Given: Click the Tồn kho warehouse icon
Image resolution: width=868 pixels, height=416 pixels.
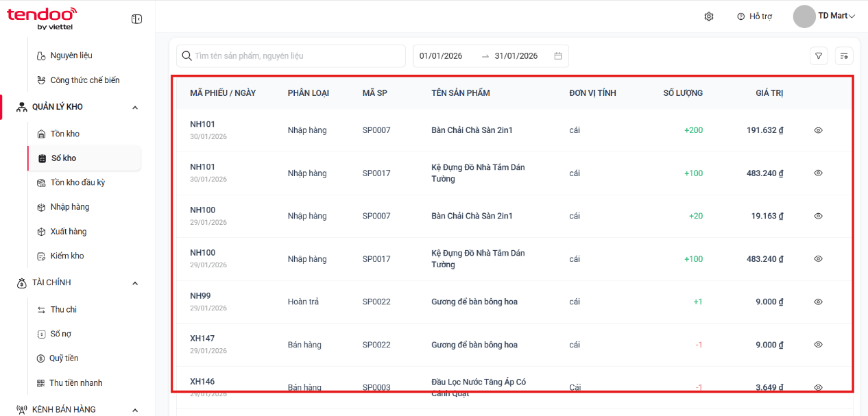Looking at the screenshot, I should 41,134.
